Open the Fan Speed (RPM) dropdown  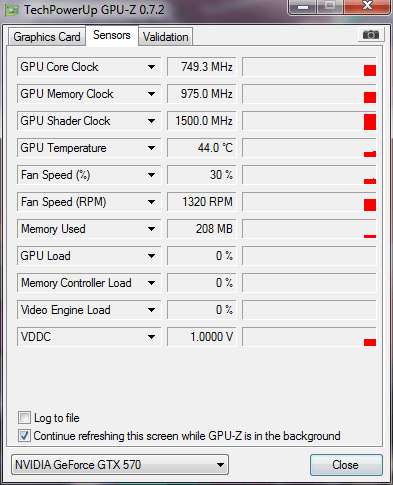coord(151,202)
